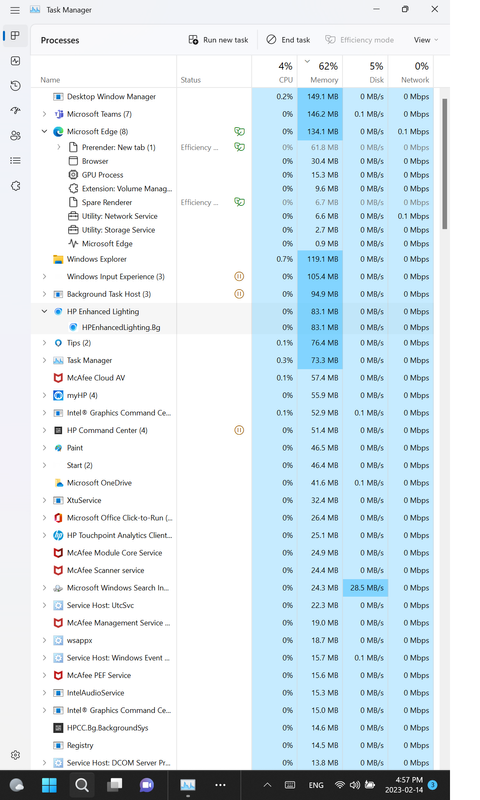The height and width of the screenshot is (800, 480).
Task: Expand the myHP (4) group
Action: pos(44,395)
